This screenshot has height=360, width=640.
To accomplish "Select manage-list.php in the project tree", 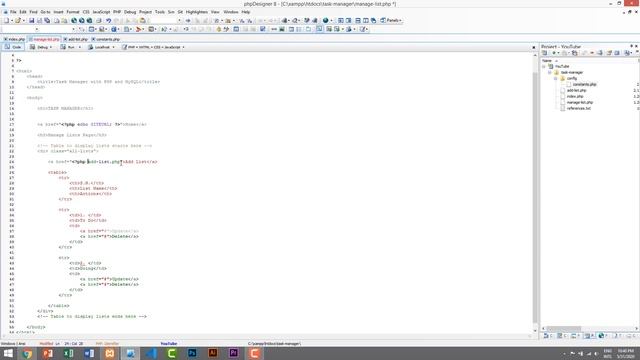I will tap(580, 102).
